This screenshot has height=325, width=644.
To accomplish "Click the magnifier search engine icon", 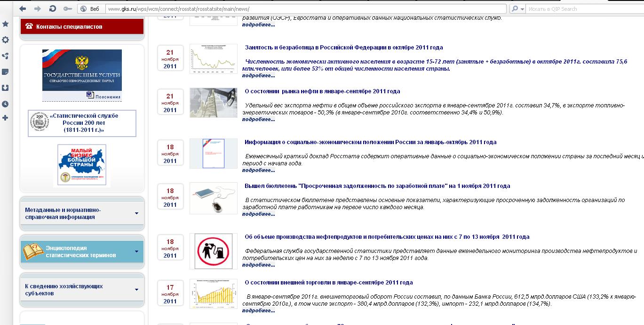I will (515, 9).
